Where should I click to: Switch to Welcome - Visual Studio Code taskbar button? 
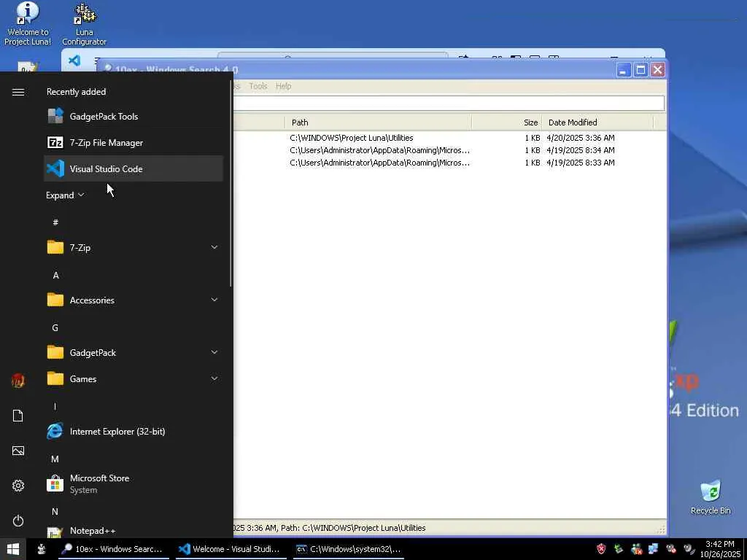[231, 549]
